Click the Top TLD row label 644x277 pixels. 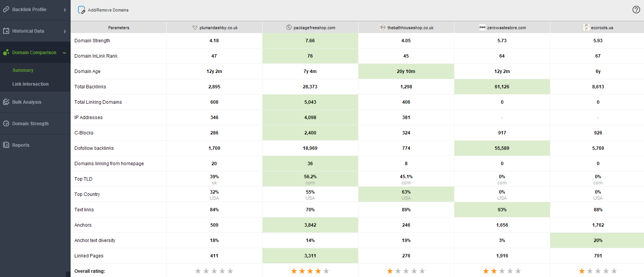83,179
